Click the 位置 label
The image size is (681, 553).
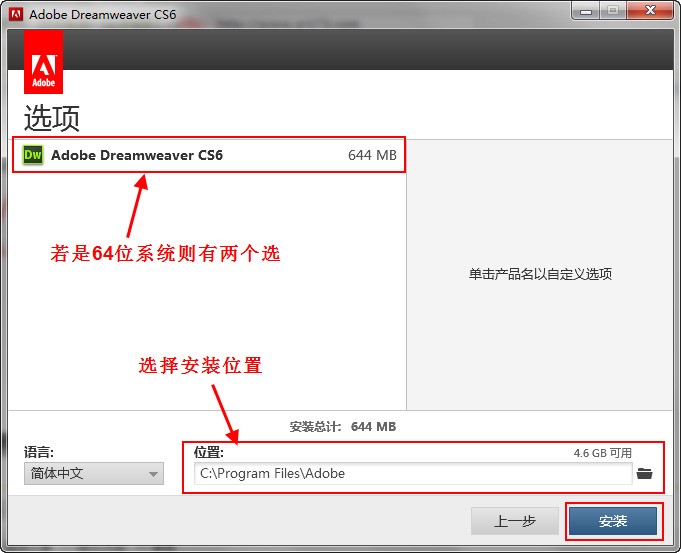click(208, 452)
